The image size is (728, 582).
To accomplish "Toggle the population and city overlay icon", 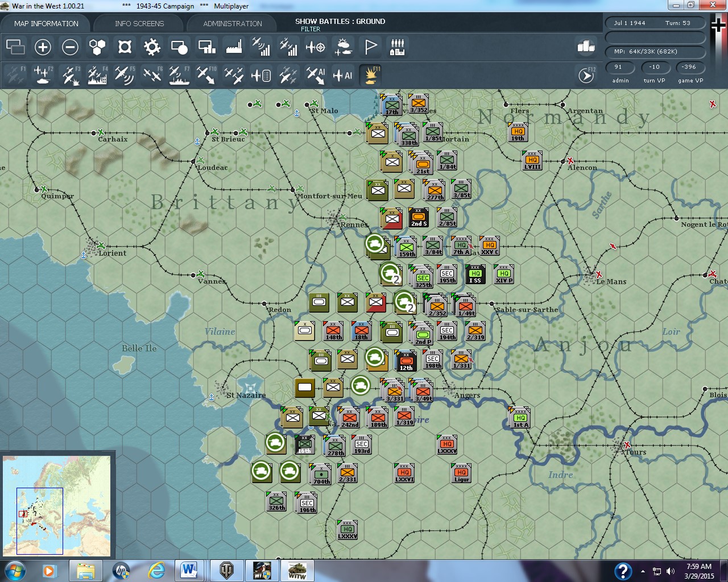I will pyautogui.click(x=398, y=47).
